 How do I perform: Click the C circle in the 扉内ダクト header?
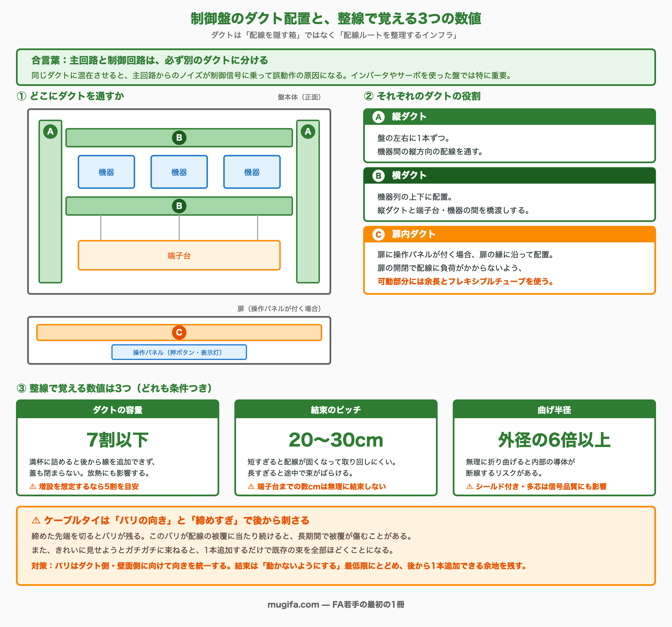378,235
